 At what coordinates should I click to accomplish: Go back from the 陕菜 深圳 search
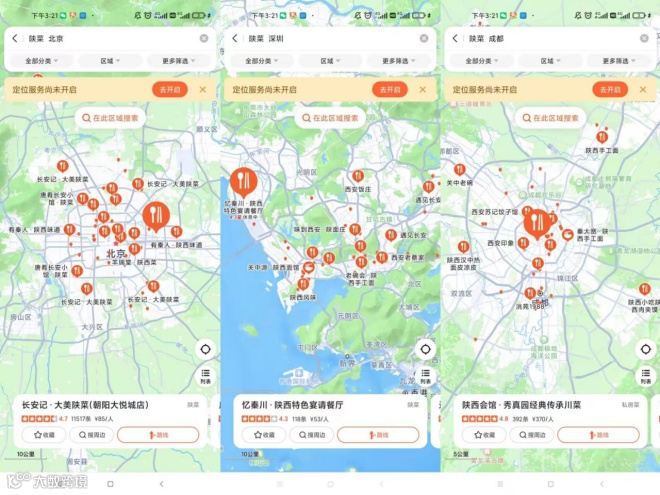[235, 38]
